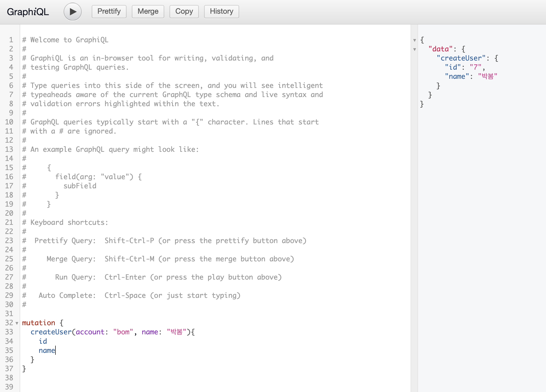Click the "박봄" string in the query editor
Image resolution: width=546 pixels, height=392 pixels.
pyautogui.click(x=176, y=332)
